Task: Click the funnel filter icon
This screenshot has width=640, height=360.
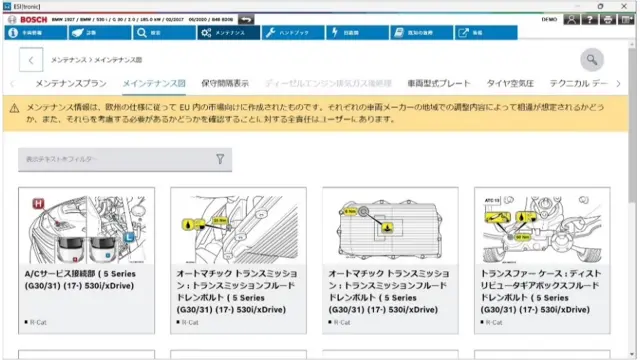Action: coord(220,159)
